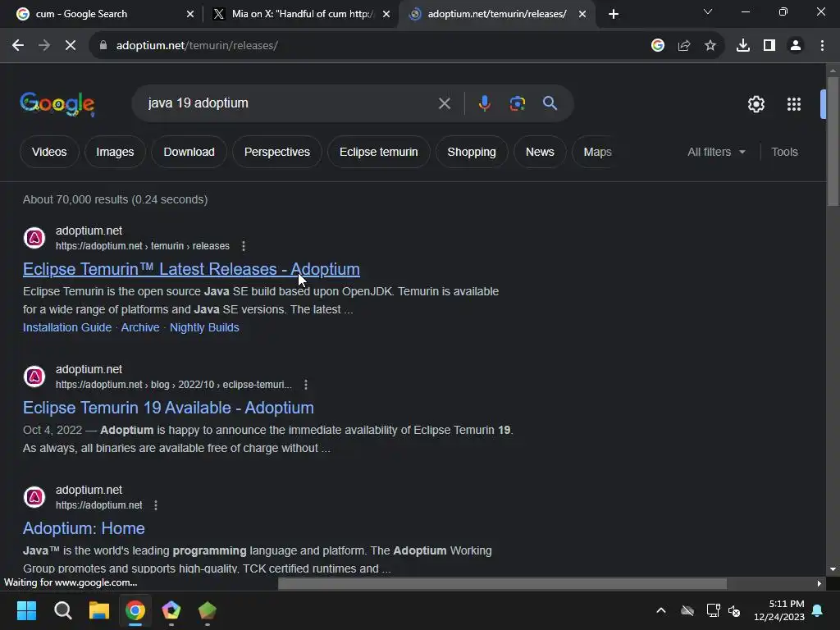The height and width of the screenshot is (630, 840).
Task: Click the vertical page scrollbar thumb
Action: coord(833,141)
